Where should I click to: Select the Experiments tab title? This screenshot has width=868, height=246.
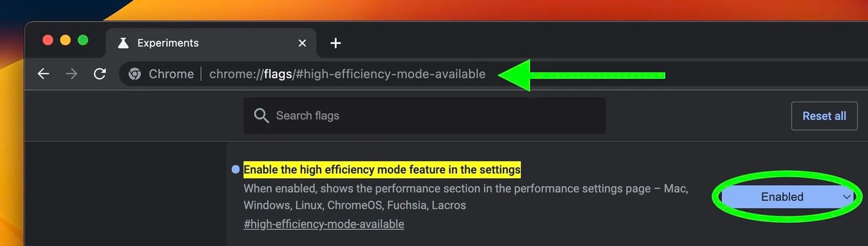pyautogui.click(x=168, y=43)
